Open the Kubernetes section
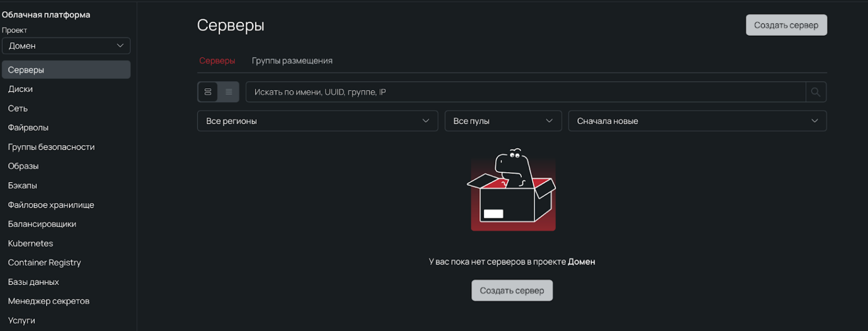Screen dimensions: 868x331 (30, 243)
